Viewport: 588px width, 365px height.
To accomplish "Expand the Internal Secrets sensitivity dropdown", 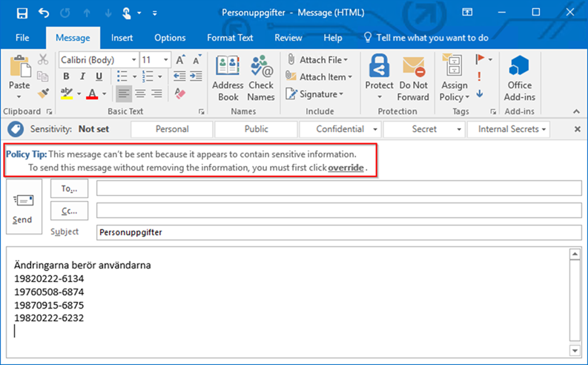I will (544, 129).
